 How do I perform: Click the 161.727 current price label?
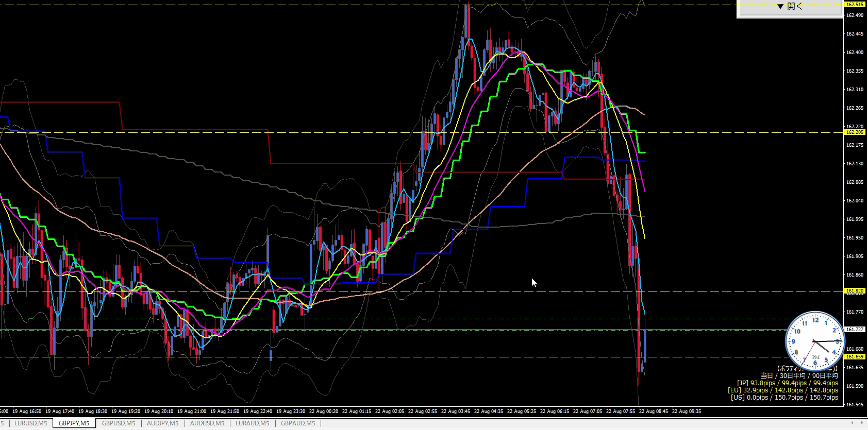click(x=855, y=329)
